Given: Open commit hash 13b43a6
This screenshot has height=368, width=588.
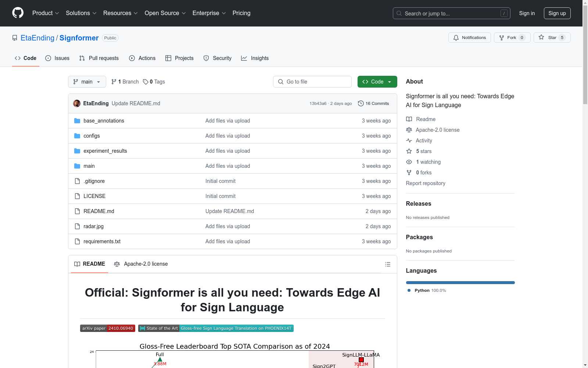Looking at the screenshot, I should [x=318, y=103].
